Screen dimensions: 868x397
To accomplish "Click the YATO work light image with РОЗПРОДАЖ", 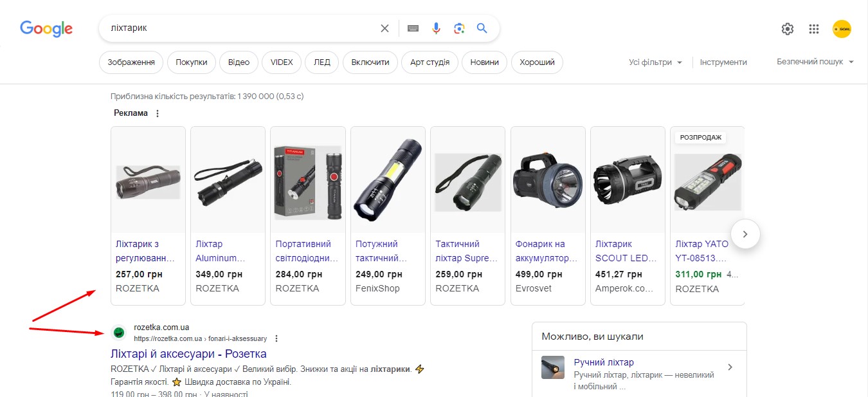I will click(x=707, y=183).
